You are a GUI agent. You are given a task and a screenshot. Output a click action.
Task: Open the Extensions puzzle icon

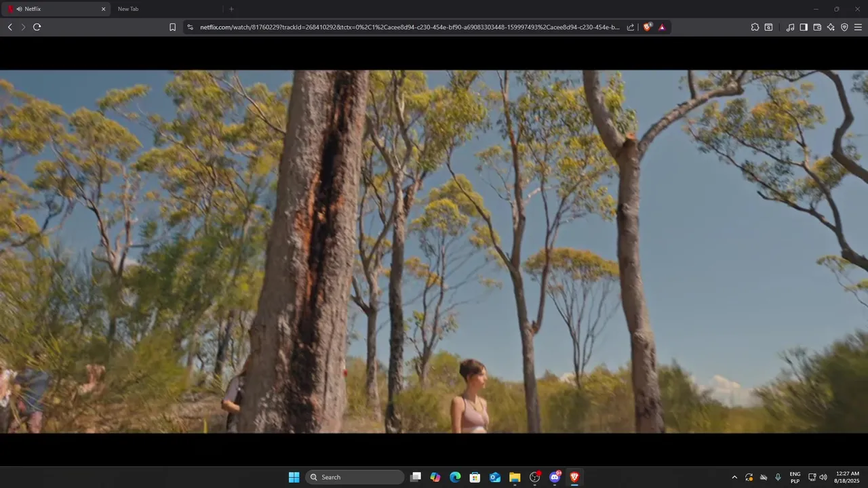point(755,27)
